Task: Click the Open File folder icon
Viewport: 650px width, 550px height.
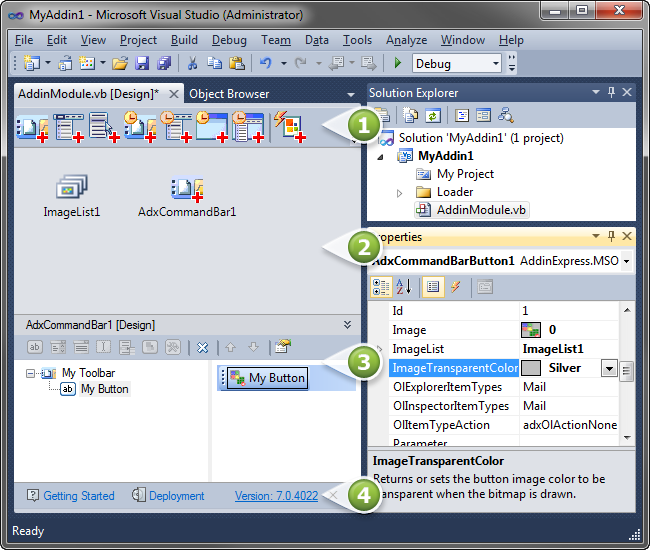Action: coord(120,63)
